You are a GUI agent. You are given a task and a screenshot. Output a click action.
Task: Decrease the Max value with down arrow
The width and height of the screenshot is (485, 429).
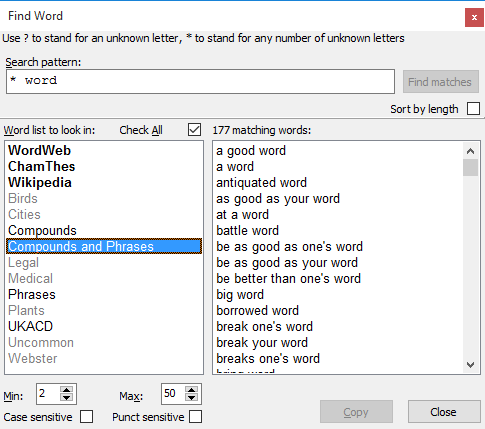pos(191,398)
